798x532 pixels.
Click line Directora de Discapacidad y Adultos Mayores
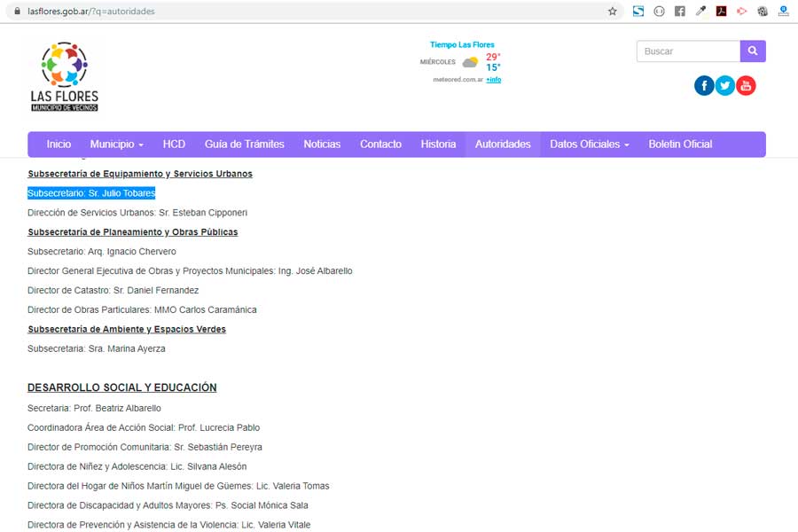pos(168,505)
